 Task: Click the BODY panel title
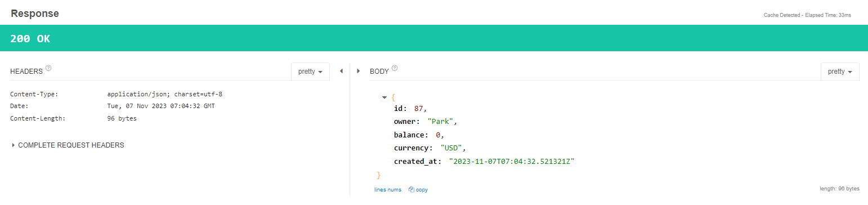(379, 72)
